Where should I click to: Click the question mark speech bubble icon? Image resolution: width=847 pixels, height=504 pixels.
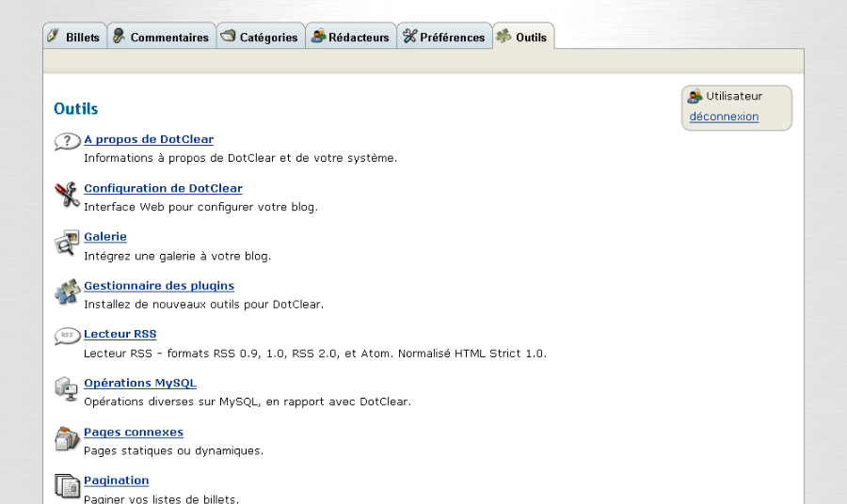(x=68, y=142)
